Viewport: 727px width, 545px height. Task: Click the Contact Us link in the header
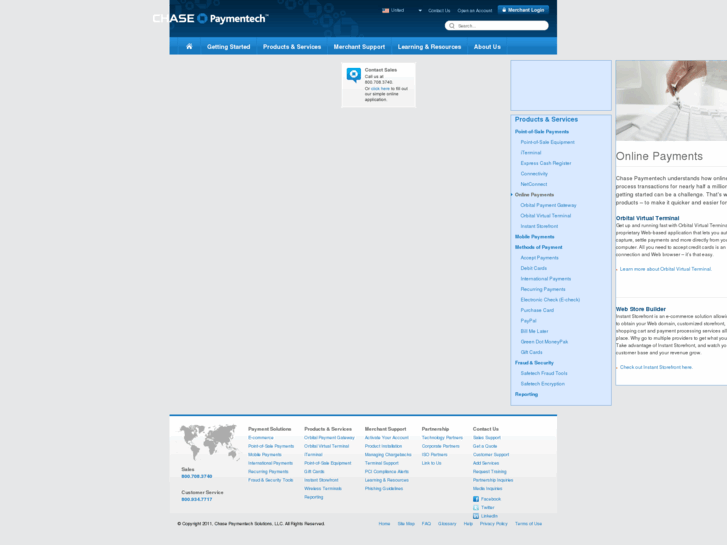pyautogui.click(x=439, y=10)
